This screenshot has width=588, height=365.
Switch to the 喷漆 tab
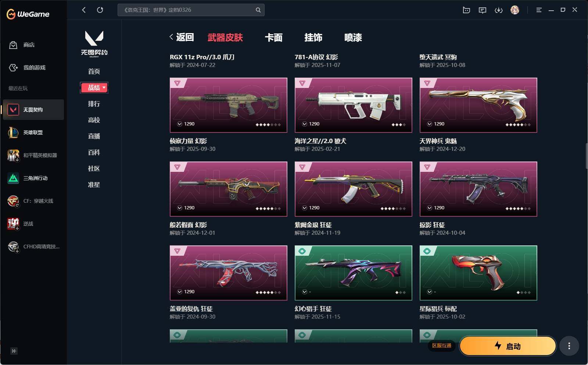point(353,38)
